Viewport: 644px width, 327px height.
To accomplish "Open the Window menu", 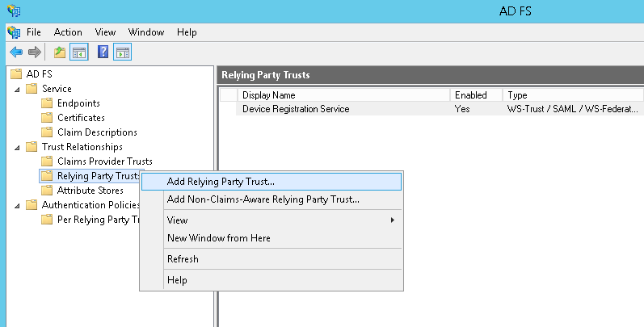I will 146,32.
